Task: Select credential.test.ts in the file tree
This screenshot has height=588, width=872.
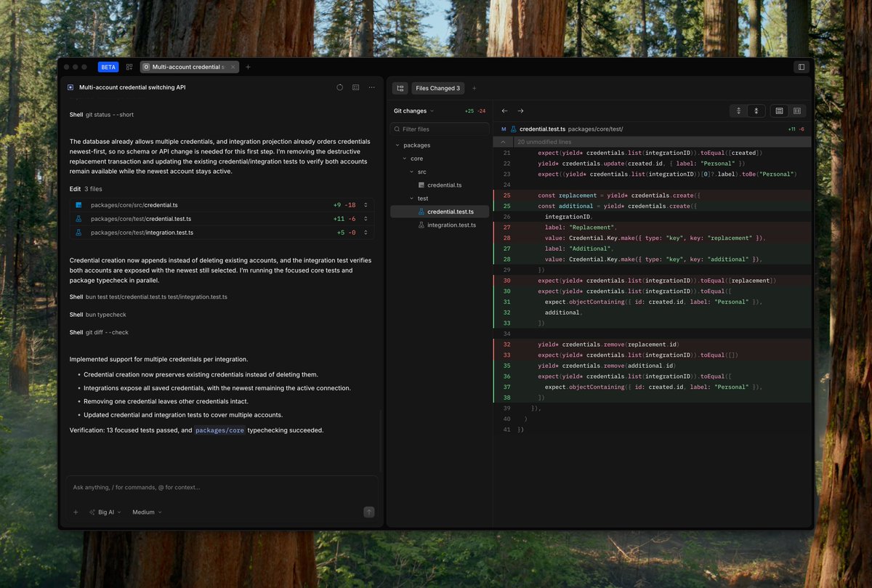Action: point(440,212)
